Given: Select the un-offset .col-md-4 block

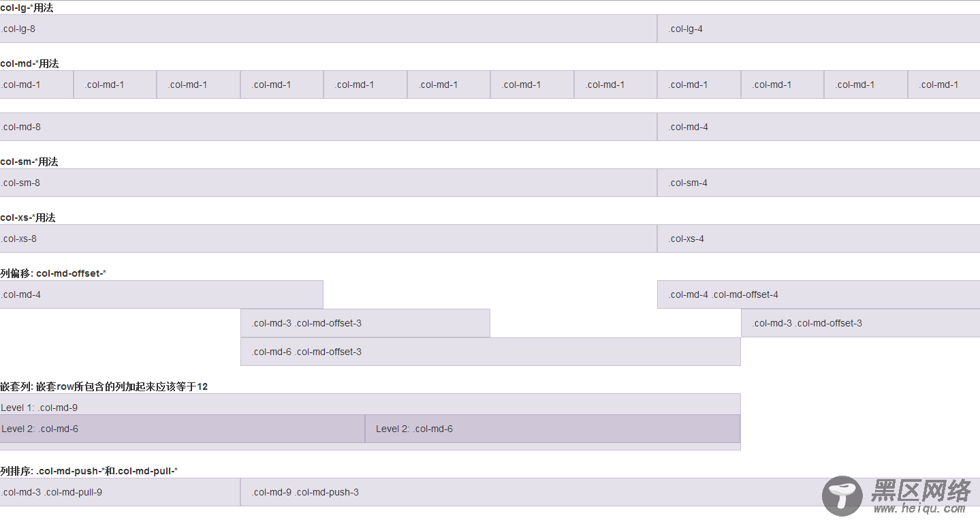Looking at the screenshot, I should coord(161,294).
